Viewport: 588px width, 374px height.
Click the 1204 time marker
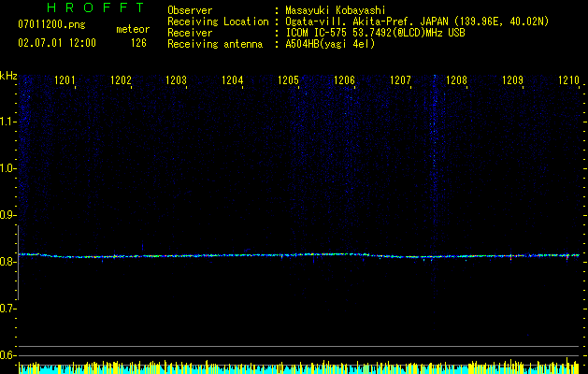pyautogui.click(x=233, y=80)
